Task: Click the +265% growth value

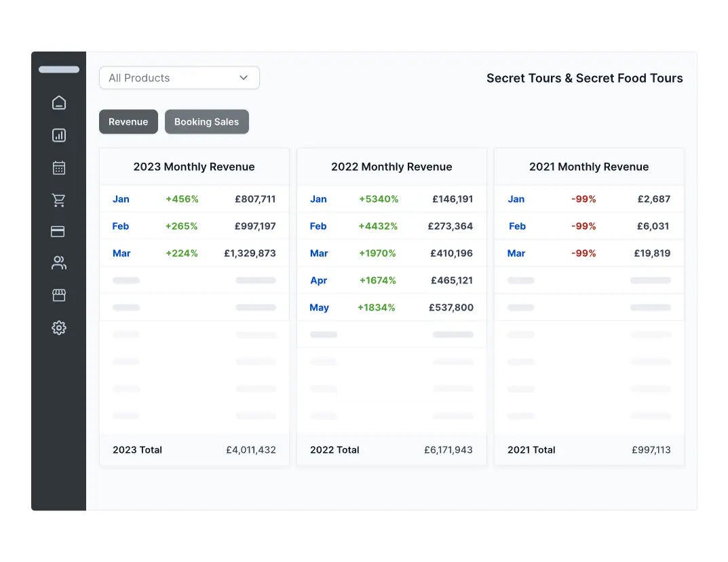Action: tap(182, 226)
